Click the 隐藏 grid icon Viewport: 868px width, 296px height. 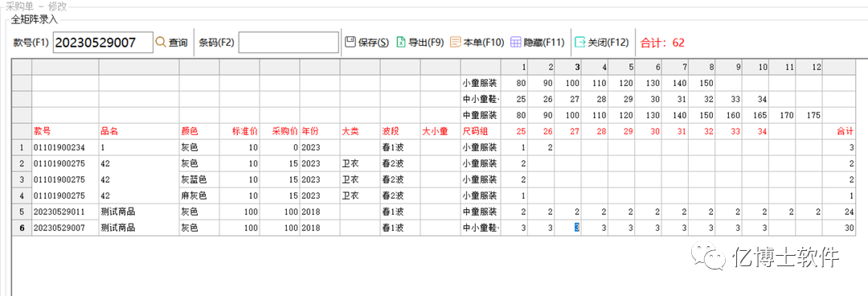pyautogui.click(x=516, y=42)
